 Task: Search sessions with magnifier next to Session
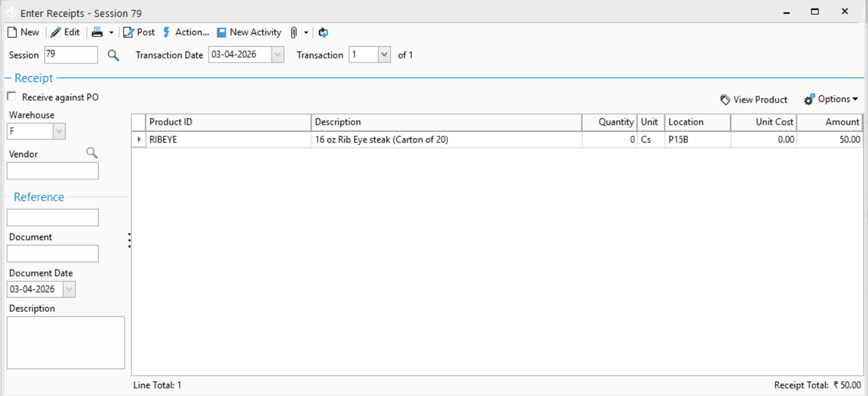[113, 55]
